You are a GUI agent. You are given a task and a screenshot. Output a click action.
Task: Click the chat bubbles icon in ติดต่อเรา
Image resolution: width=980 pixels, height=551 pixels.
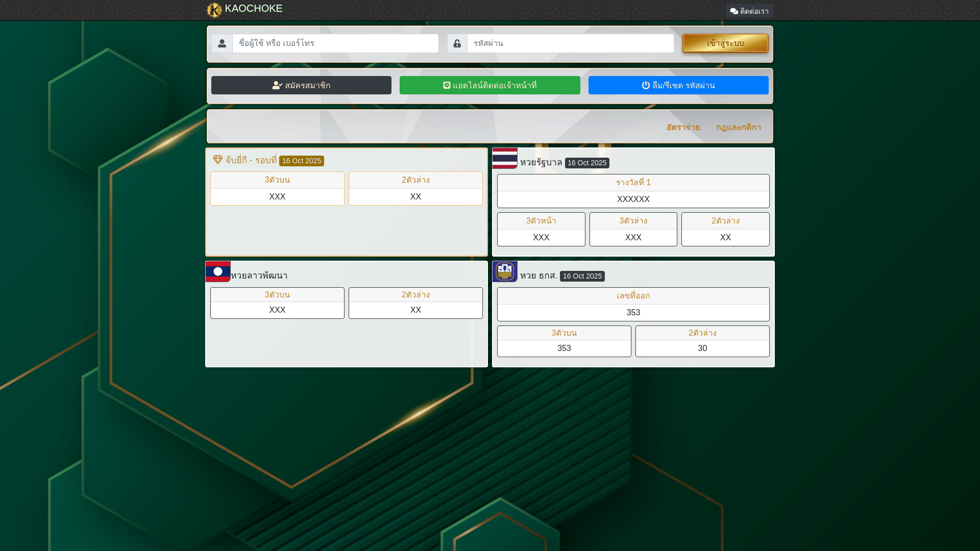734,11
